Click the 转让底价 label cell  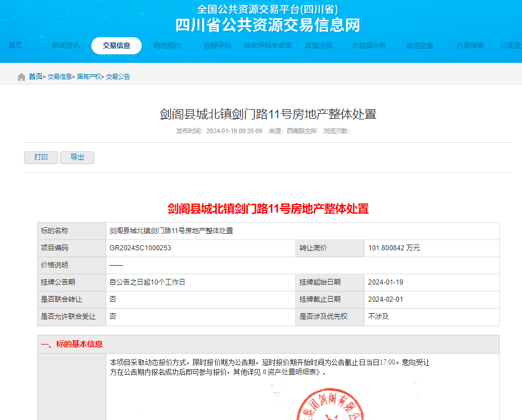330,248
